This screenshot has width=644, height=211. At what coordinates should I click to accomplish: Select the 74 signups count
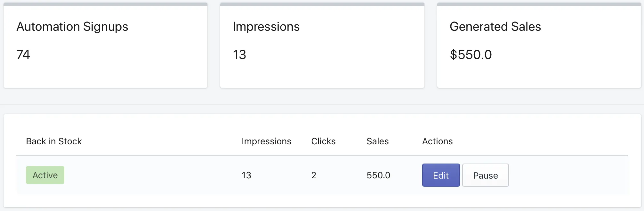coord(23,55)
